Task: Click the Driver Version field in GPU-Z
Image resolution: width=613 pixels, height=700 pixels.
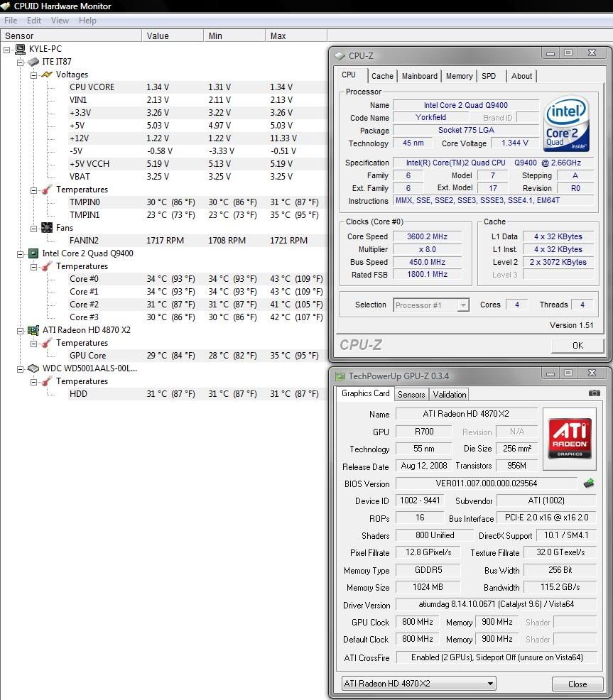Action: coord(496,604)
